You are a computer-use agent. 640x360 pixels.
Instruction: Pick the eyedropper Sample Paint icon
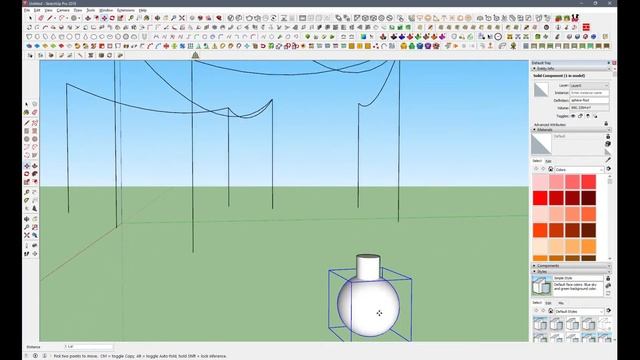608,160
